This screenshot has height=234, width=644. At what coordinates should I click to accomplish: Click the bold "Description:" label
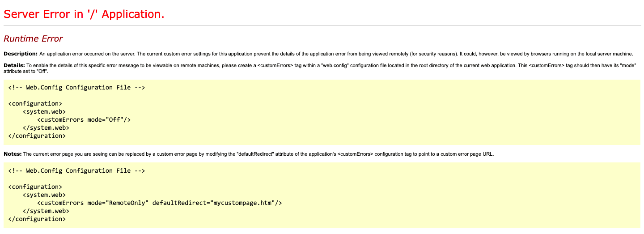pos(21,54)
